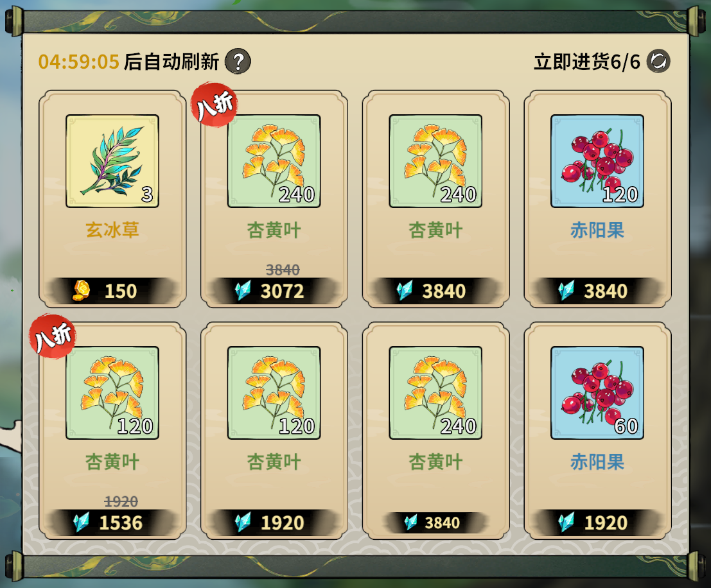Select the bottom-row 杏黄叶 240 item icon
Image resolution: width=711 pixels, height=588 pixels.
tap(435, 393)
